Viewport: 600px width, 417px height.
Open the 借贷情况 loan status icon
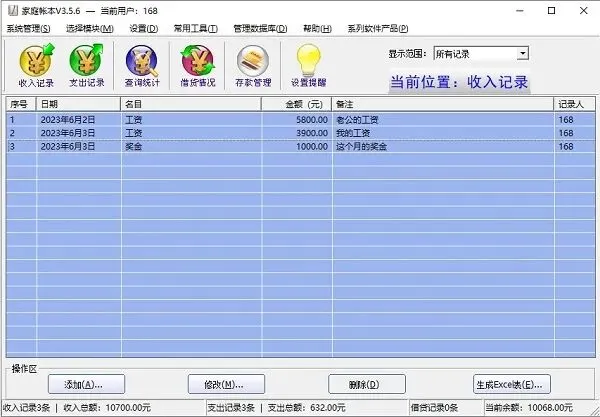[197, 65]
